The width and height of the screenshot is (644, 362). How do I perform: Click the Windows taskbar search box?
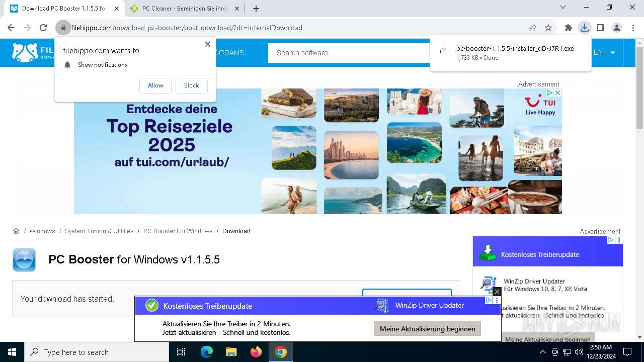click(97, 352)
